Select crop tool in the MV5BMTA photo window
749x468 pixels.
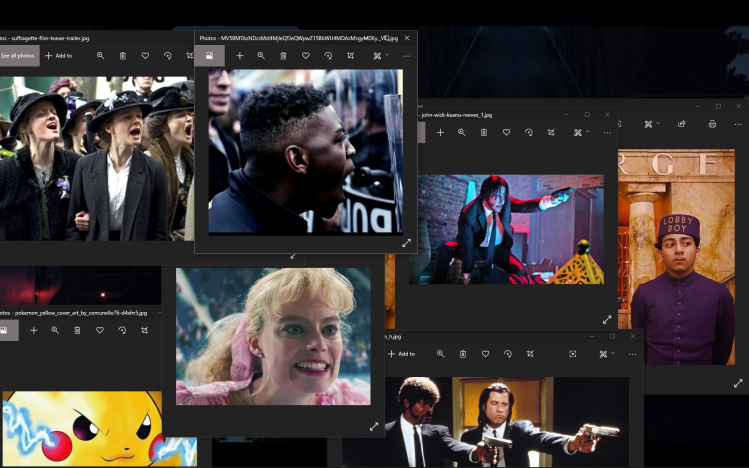point(350,56)
